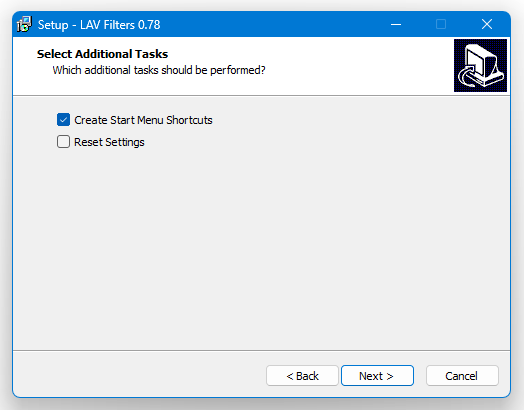Click blank area left of Back button

(139, 376)
